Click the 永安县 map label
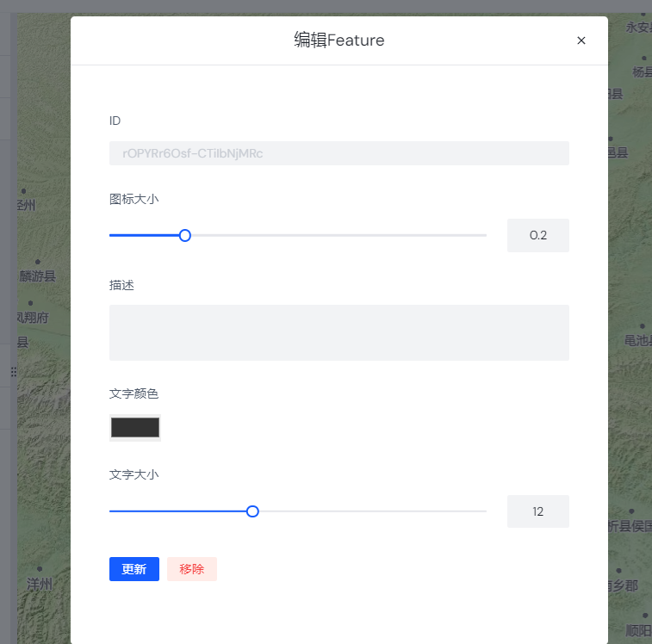 point(637,27)
